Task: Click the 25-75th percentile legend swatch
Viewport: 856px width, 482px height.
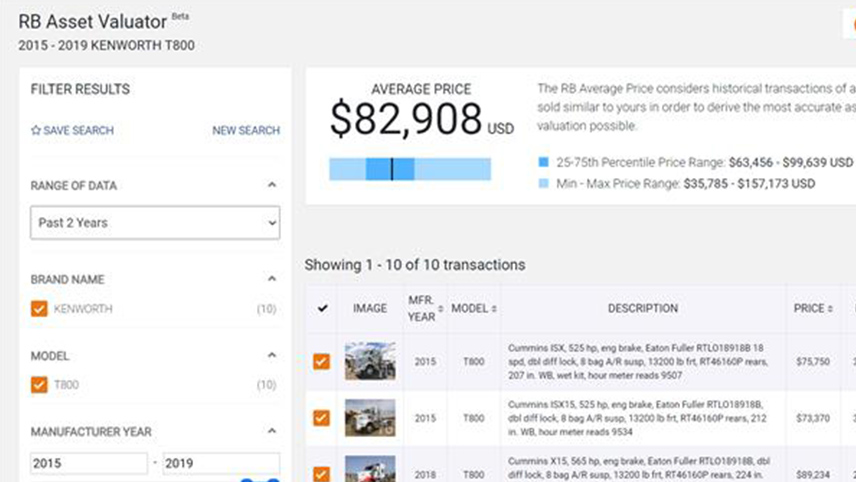Action: [x=544, y=162]
